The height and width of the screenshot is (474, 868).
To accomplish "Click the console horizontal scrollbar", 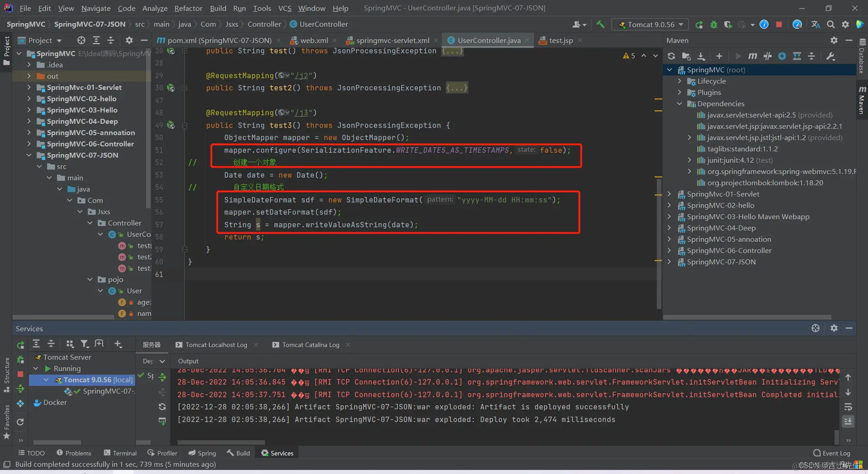I will pos(221,442).
